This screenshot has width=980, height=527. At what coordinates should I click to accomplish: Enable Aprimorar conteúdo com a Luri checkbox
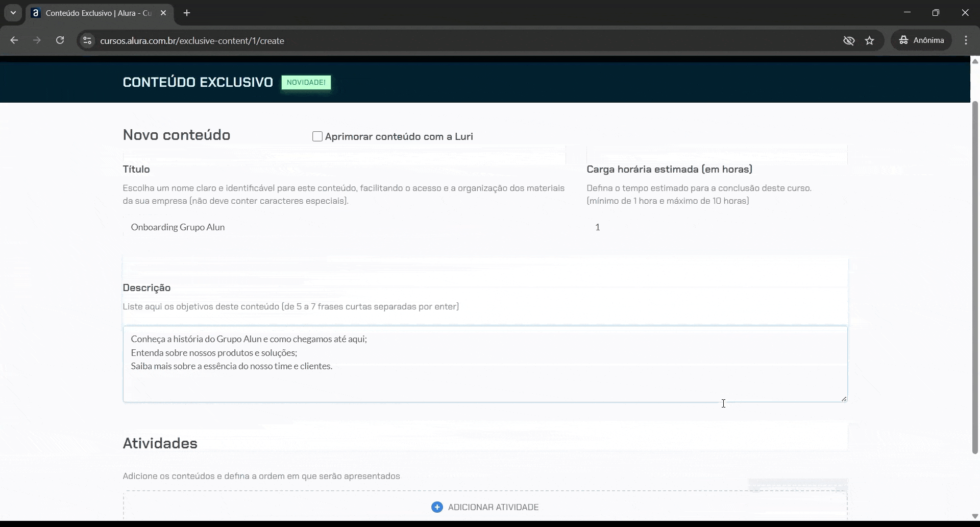point(317,136)
